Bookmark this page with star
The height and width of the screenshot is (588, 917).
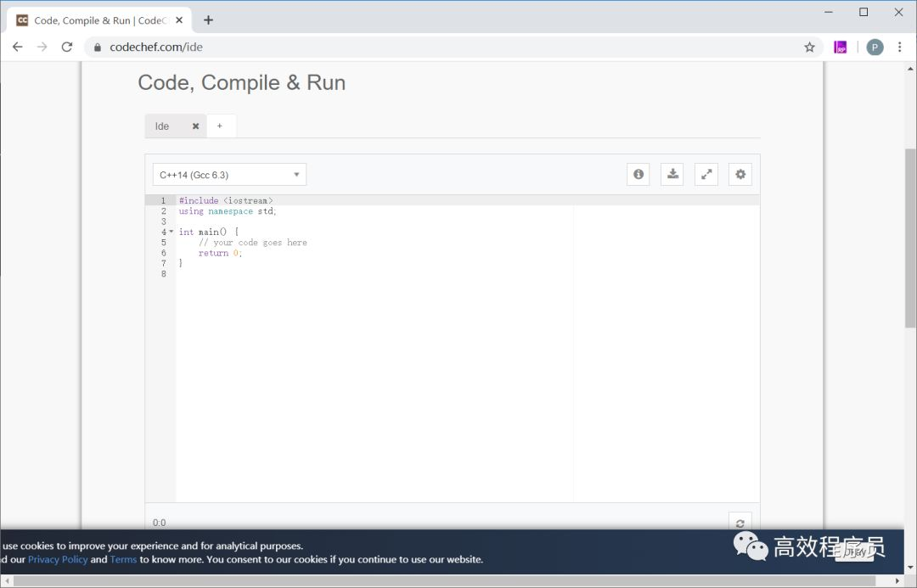(809, 48)
